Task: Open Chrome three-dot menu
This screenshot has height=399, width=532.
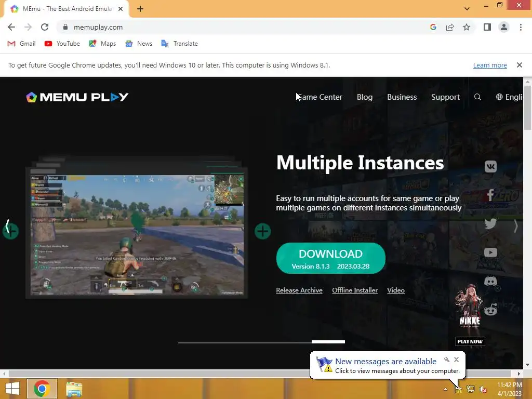Action: 521,27
